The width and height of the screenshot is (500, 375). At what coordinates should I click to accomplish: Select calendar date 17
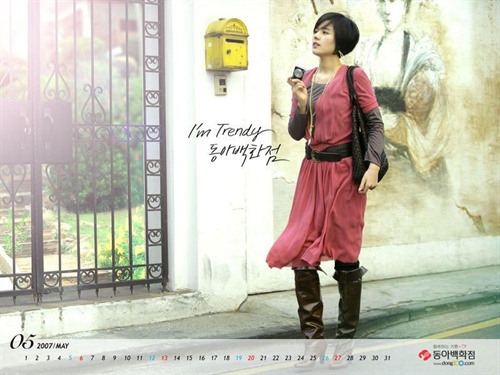click(x=214, y=358)
